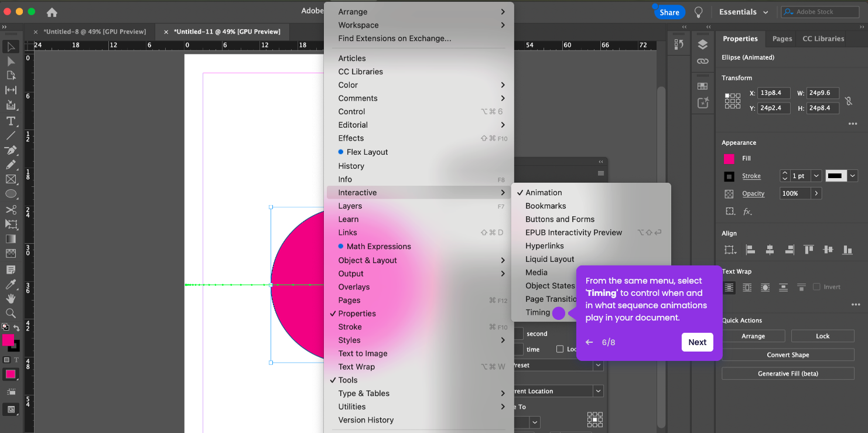Click the Next button in tooltip
This screenshot has width=868, height=433.
[697, 342]
